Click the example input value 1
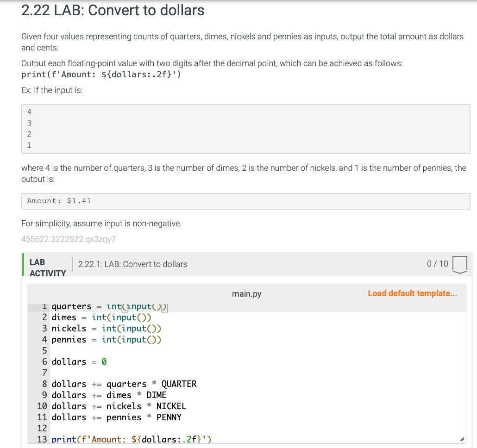 coord(29,145)
